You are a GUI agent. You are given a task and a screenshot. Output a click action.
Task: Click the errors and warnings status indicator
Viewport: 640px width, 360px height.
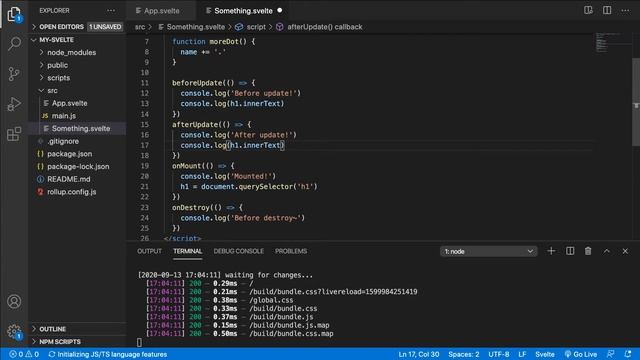pyautogui.click(x=24, y=354)
